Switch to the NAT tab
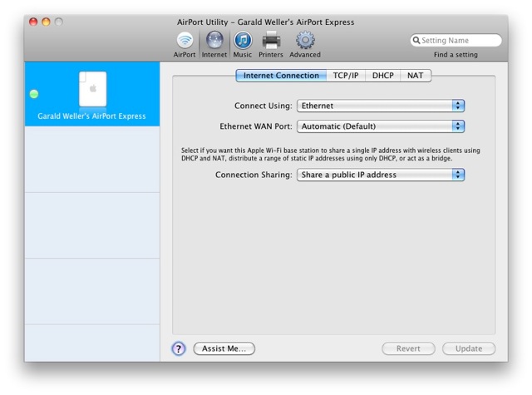Viewport: 532px width, 395px height. [416, 76]
